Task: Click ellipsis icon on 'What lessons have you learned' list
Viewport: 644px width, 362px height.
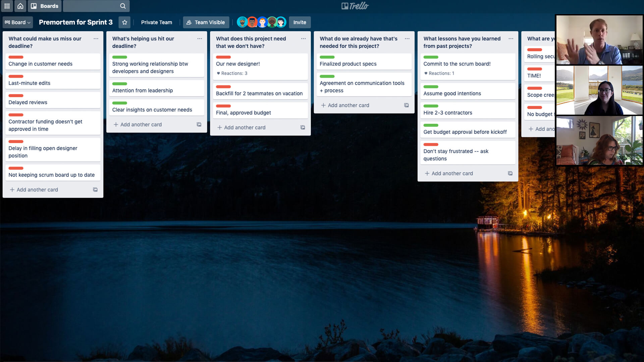Action: point(511,39)
